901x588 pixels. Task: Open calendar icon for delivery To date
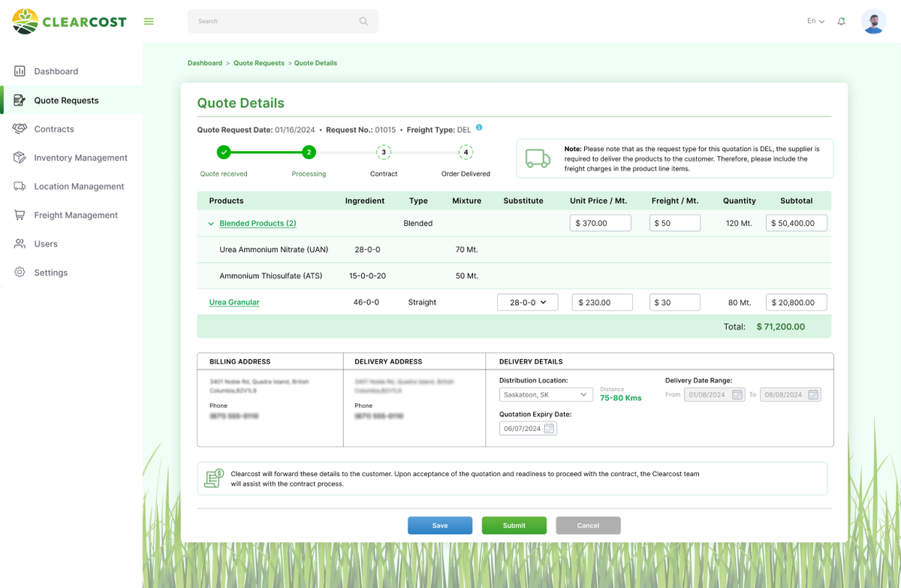[812, 395]
